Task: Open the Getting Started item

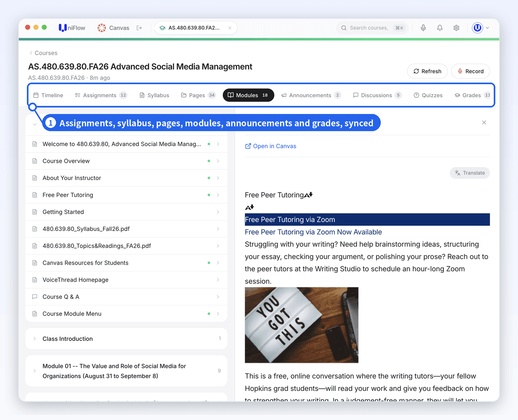Action: click(x=126, y=212)
